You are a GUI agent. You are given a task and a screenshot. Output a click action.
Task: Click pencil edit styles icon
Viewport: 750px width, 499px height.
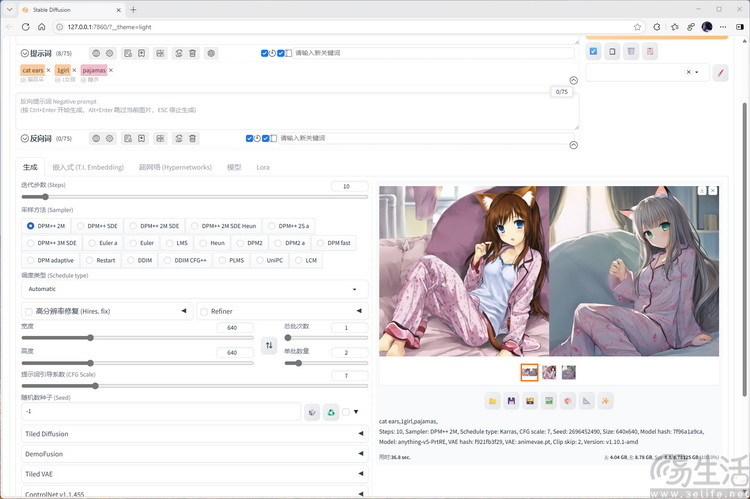(x=720, y=73)
